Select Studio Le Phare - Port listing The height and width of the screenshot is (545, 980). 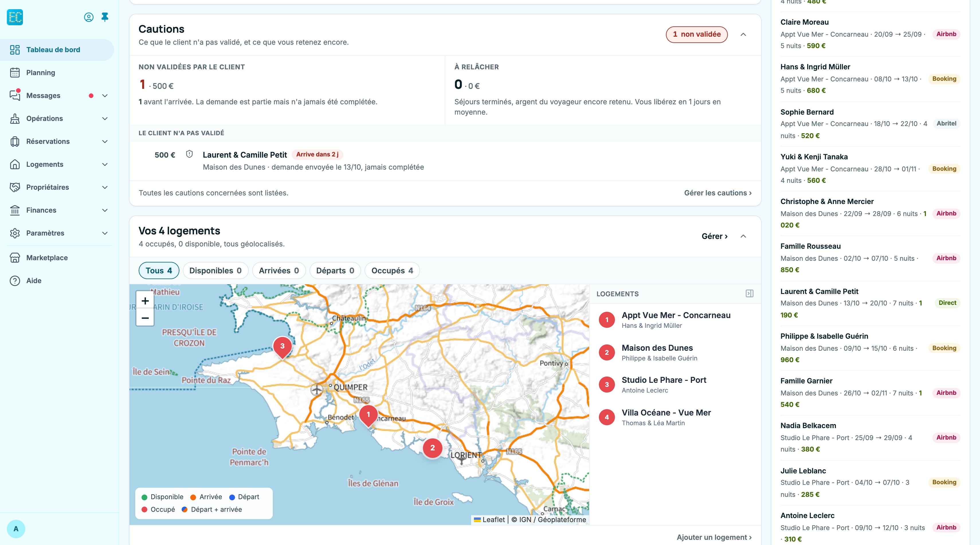[x=675, y=385]
